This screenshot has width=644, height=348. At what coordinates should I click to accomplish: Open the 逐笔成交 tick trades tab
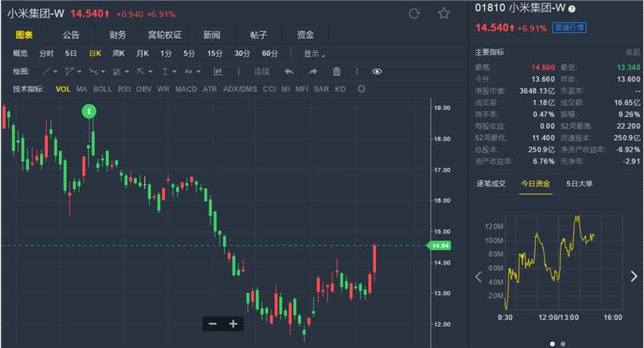coord(491,183)
